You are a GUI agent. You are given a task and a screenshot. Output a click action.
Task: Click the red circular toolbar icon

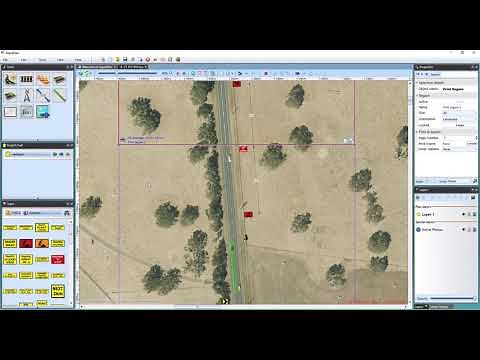148,59
